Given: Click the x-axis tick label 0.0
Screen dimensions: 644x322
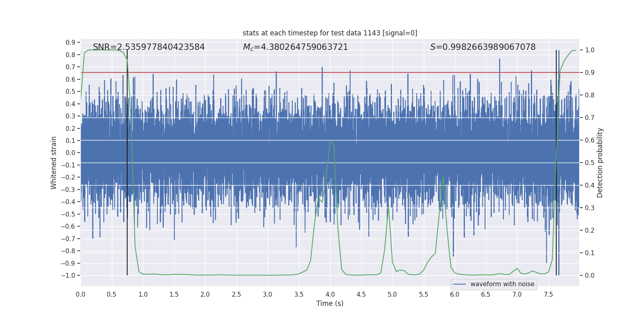Looking at the screenshot, I should pos(80,294).
